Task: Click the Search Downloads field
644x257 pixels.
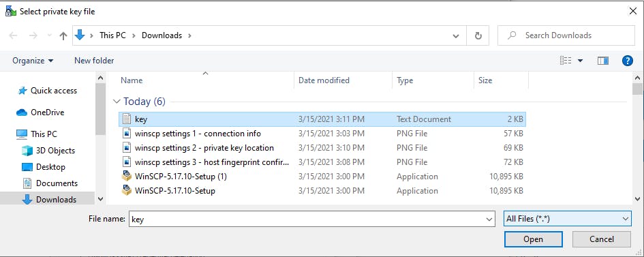Action: click(x=566, y=35)
